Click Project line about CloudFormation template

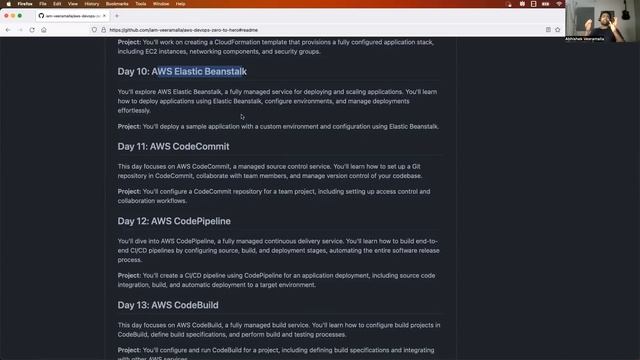click(x=276, y=47)
